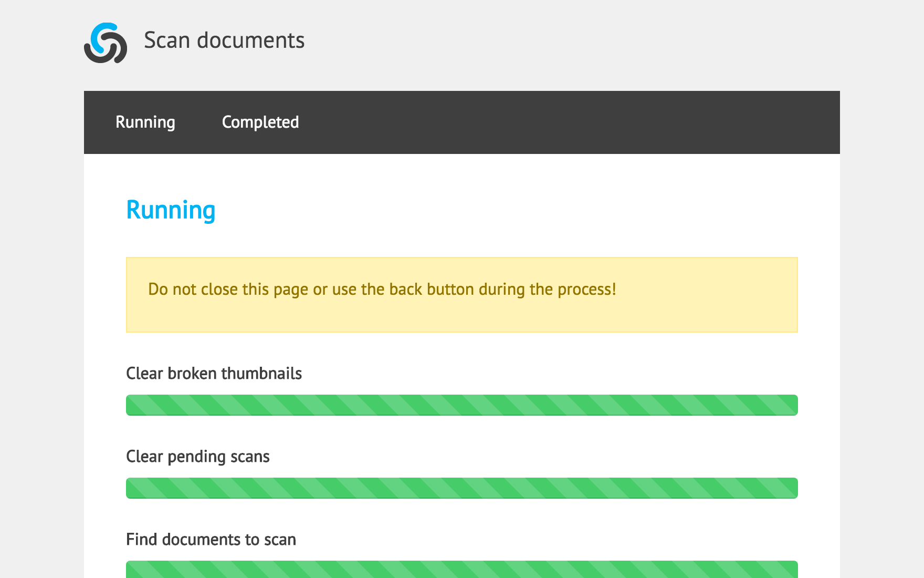The image size is (924, 578).
Task: Click the blue and gray swirl logo
Action: tap(106, 43)
